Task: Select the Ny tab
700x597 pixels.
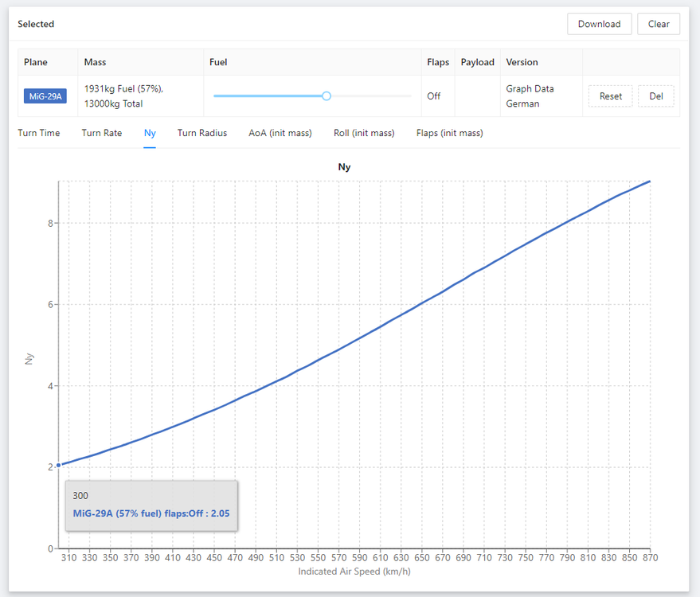Action: 150,133
